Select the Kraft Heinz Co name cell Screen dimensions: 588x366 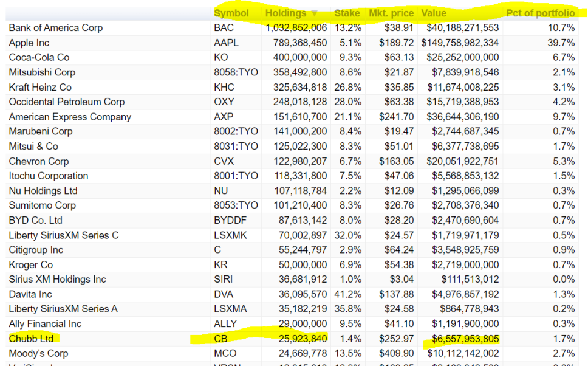40,87
